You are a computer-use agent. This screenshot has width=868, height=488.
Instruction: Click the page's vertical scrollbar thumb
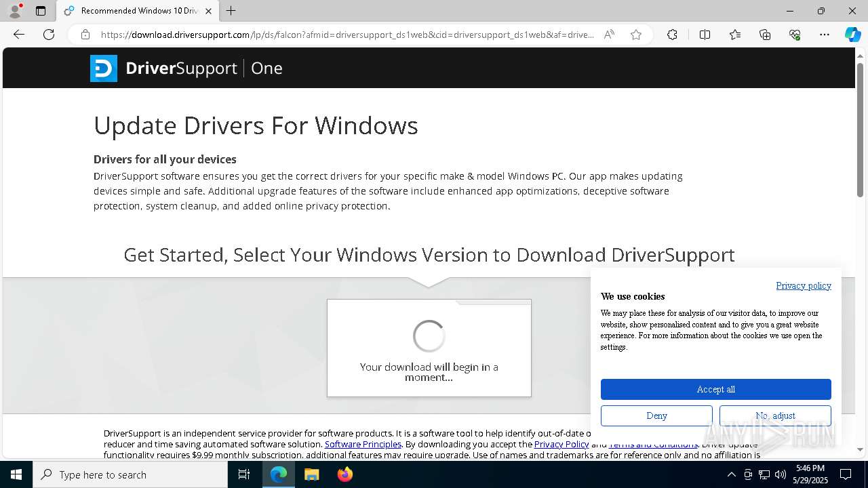coord(861,130)
